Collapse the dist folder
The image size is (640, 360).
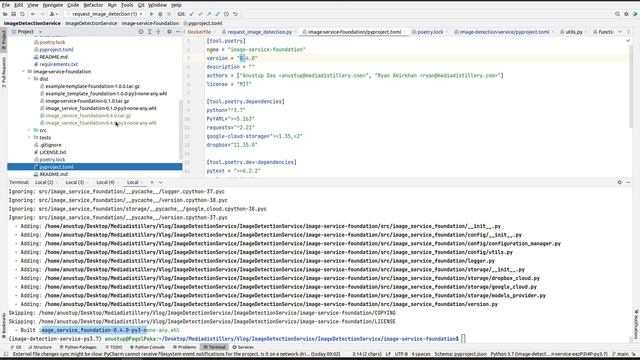pyautogui.click(x=30, y=79)
